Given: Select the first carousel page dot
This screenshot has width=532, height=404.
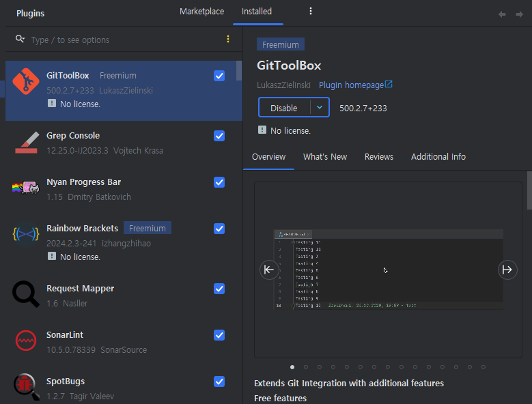Looking at the screenshot, I should tap(292, 367).
